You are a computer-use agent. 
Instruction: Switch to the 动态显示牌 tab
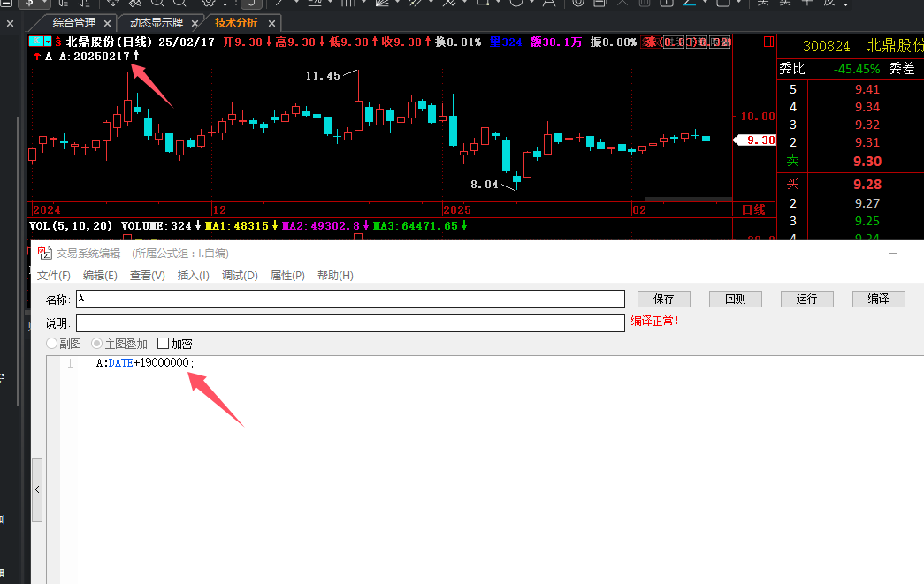(x=157, y=23)
